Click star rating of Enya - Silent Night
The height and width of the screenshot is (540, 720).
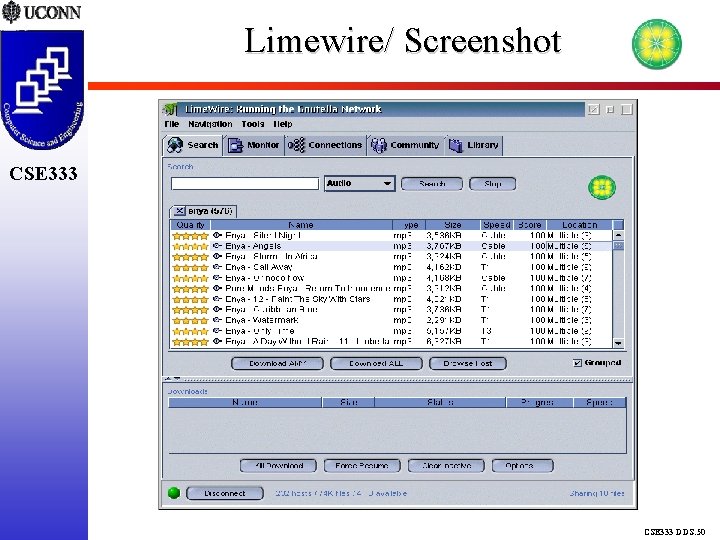coord(190,236)
